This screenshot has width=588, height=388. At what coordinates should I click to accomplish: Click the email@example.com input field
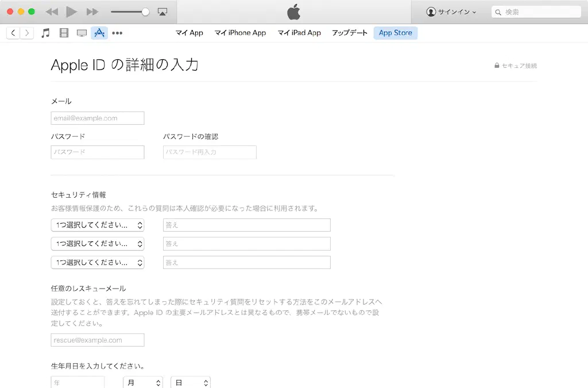pos(97,118)
